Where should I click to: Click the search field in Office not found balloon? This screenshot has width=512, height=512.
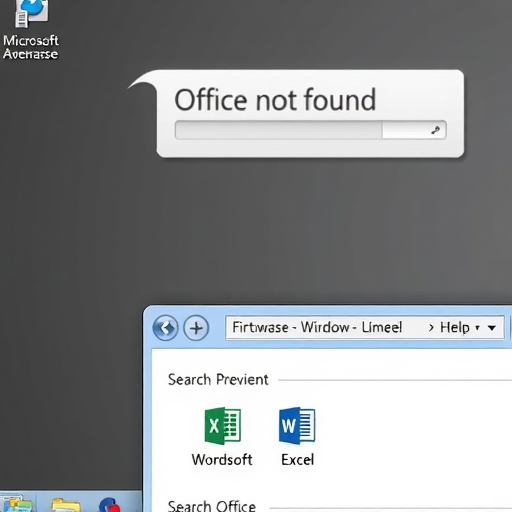click(311, 130)
